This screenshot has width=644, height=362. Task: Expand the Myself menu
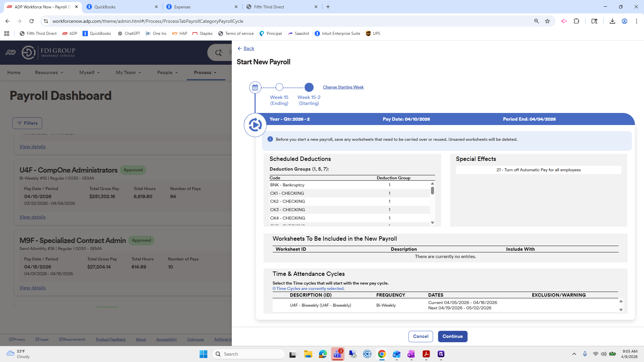coord(90,72)
